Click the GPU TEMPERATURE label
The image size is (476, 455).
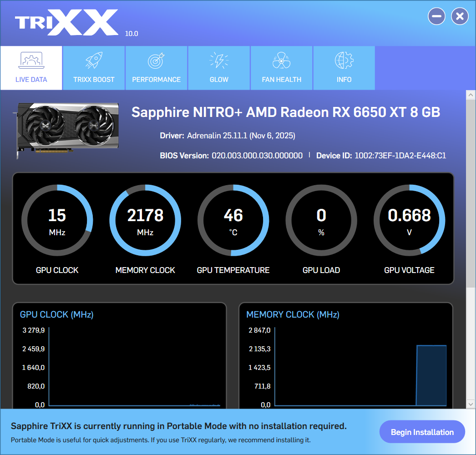[233, 270]
